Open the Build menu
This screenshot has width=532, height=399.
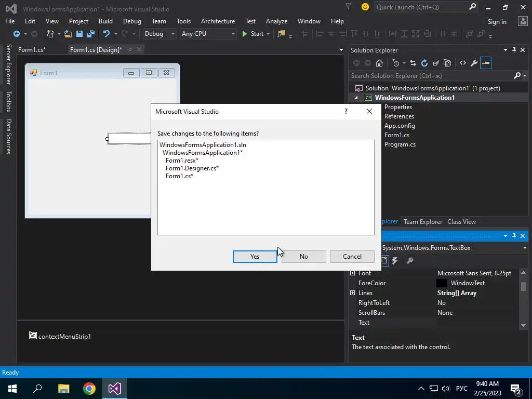(x=105, y=21)
